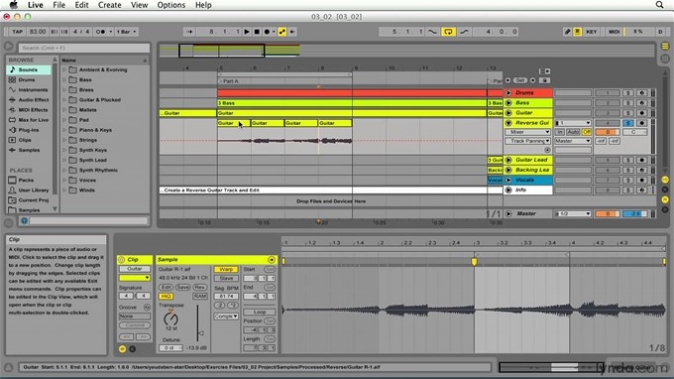Enable the Draw Mode pencil
674x379 pixels.
[x=567, y=32]
